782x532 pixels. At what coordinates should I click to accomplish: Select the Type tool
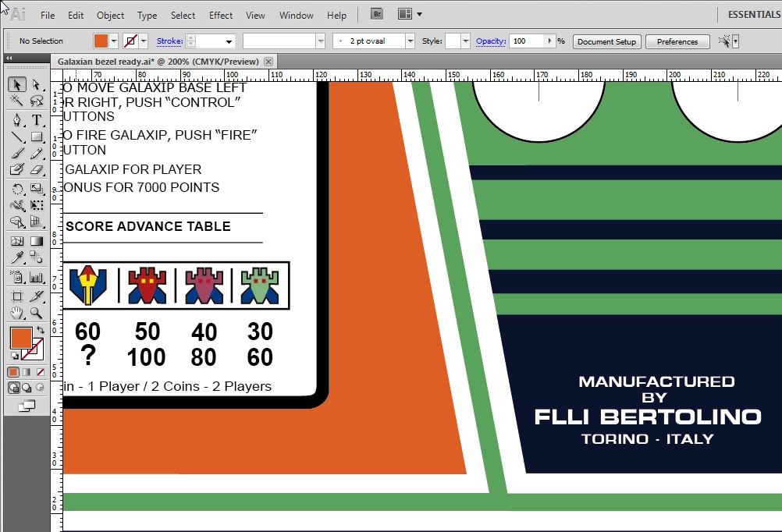point(37,119)
